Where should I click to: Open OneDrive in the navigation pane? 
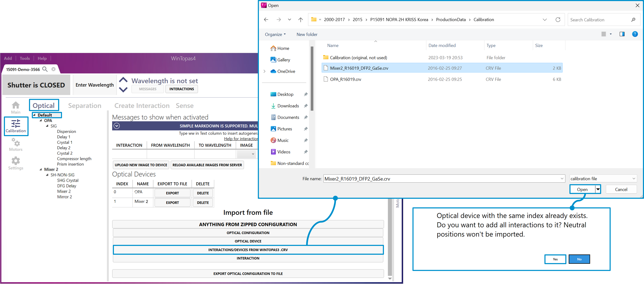click(283, 71)
